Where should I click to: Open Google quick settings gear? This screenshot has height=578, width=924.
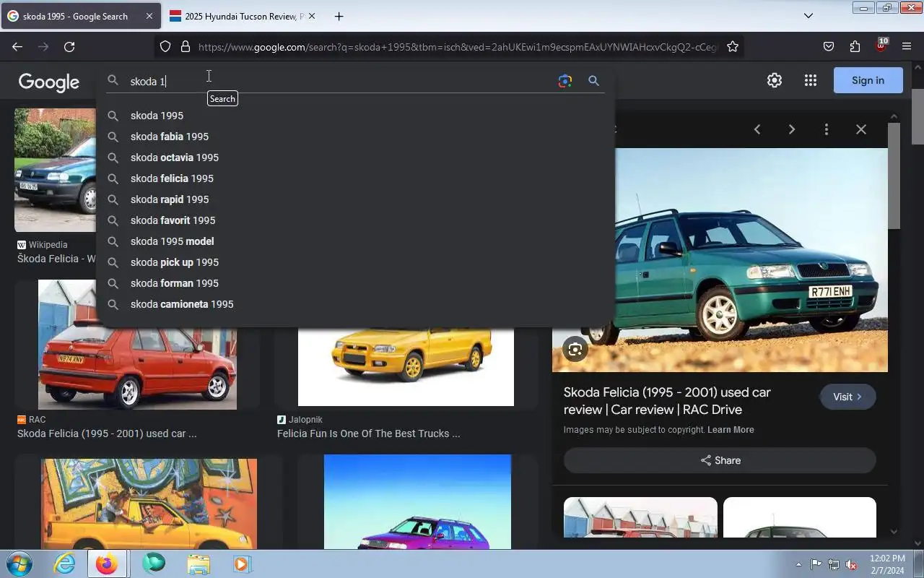pyautogui.click(x=775, y=80)
